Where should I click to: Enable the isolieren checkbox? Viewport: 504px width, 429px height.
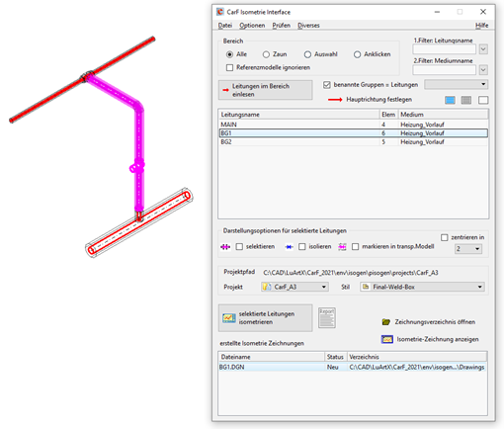pyautogui.click(x=302, y=247)
